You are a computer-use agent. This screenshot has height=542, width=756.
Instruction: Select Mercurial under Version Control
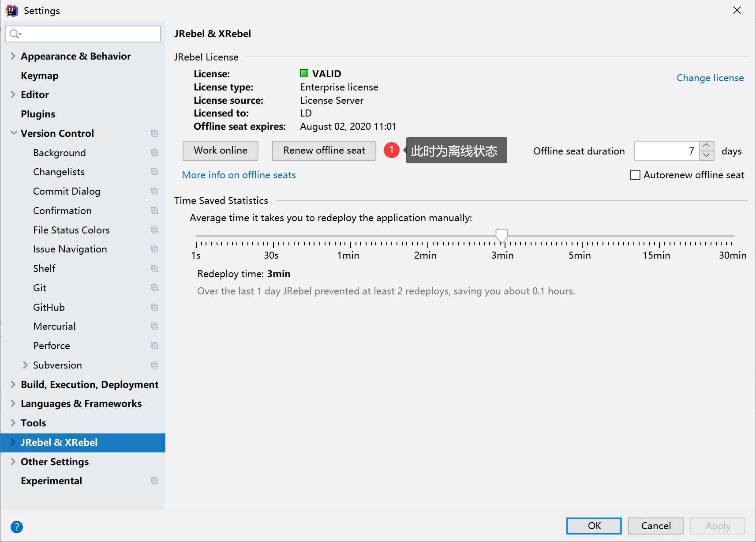coord(54,326)
